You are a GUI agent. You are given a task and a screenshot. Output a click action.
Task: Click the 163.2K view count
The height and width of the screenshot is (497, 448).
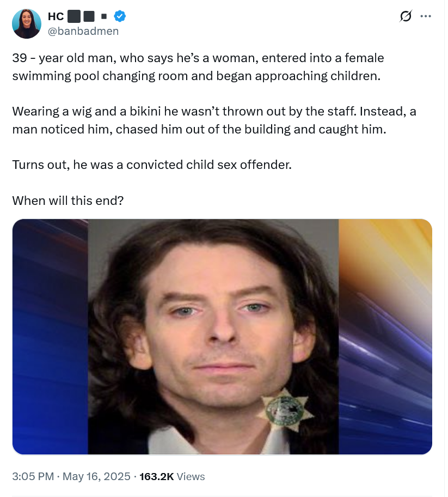pos(157,476)
